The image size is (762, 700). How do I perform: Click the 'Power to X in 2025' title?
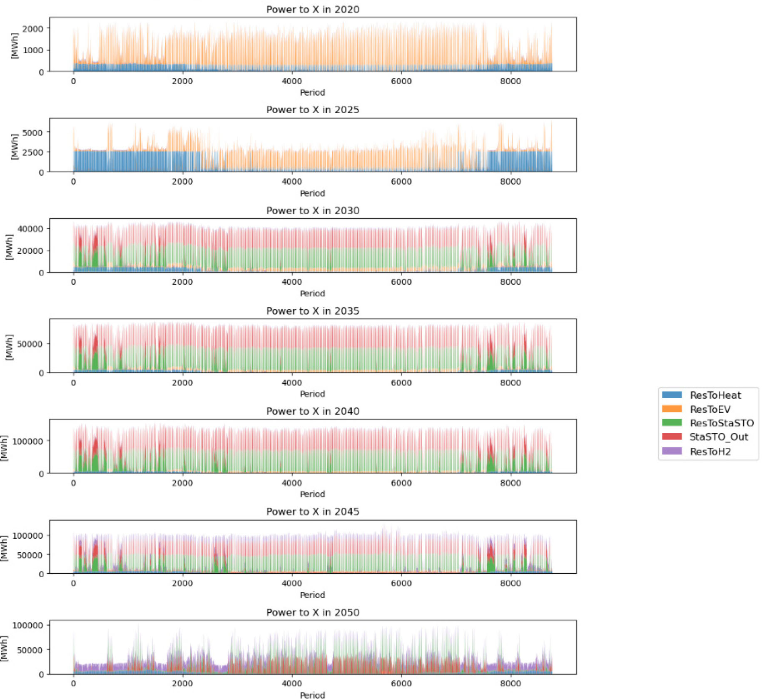tap(312, 110)
